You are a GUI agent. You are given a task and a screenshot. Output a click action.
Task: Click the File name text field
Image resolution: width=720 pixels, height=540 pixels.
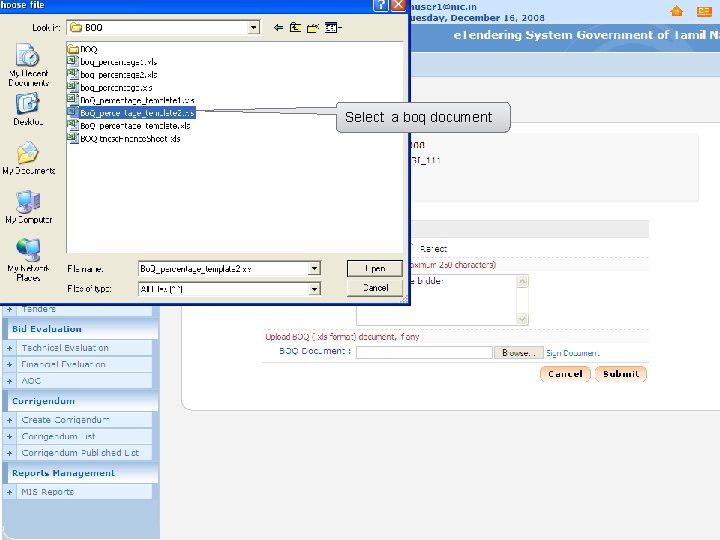(x=224, y=269)
